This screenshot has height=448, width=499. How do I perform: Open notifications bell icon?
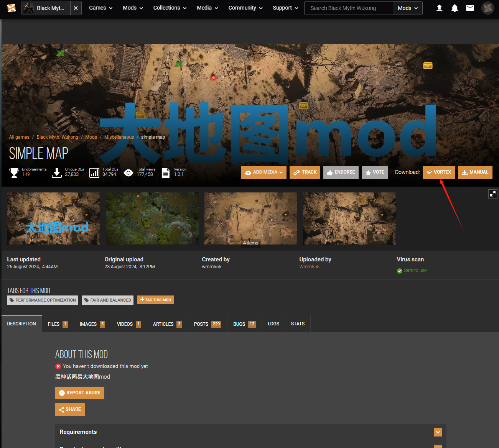[x=455, y=8]
